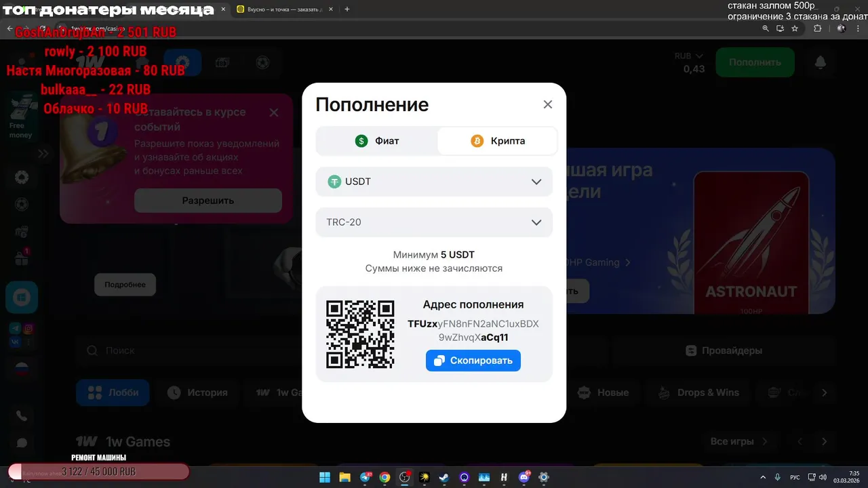This screenshot has height=488, width=868.
Task: Click the phone support sidebar icon
Action: point(22,416)
